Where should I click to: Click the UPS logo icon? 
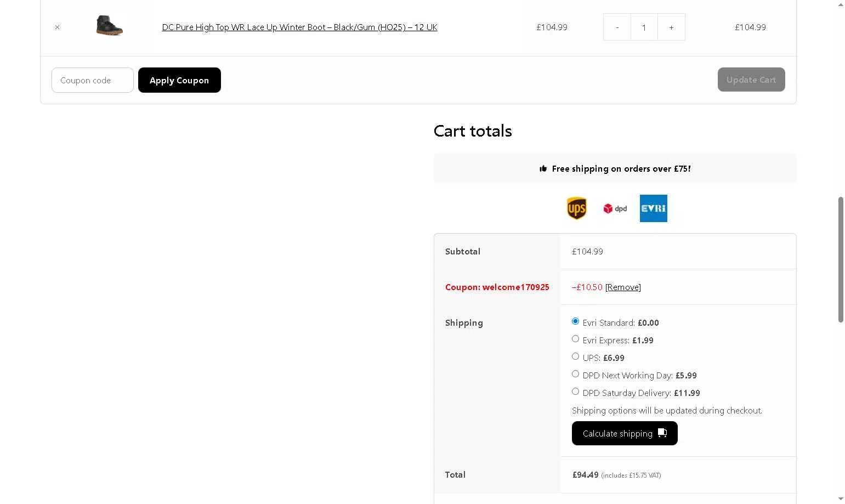[x=576, y=208]
